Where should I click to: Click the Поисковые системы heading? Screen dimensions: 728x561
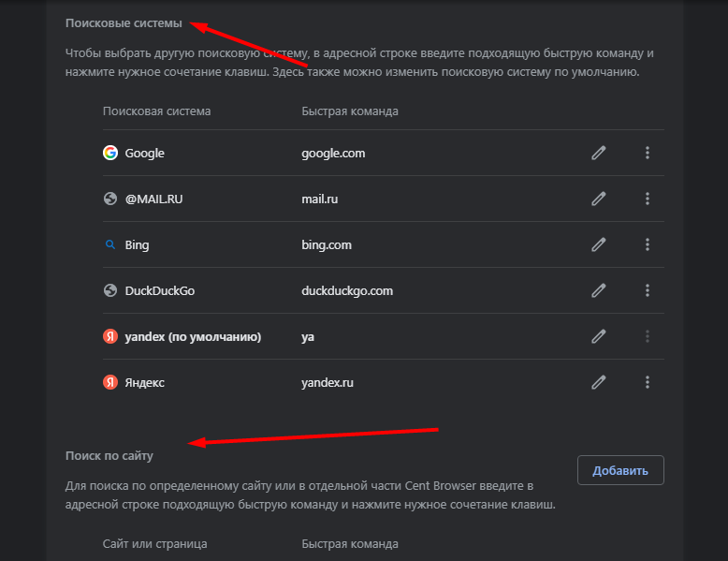pos(124,22)
